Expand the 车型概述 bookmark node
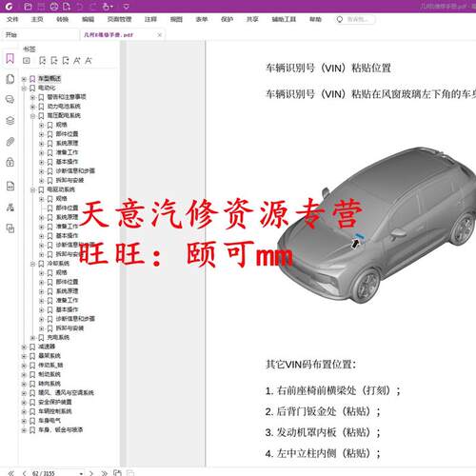The width and height of the screenshot is (476, 476). click(24, 79)
